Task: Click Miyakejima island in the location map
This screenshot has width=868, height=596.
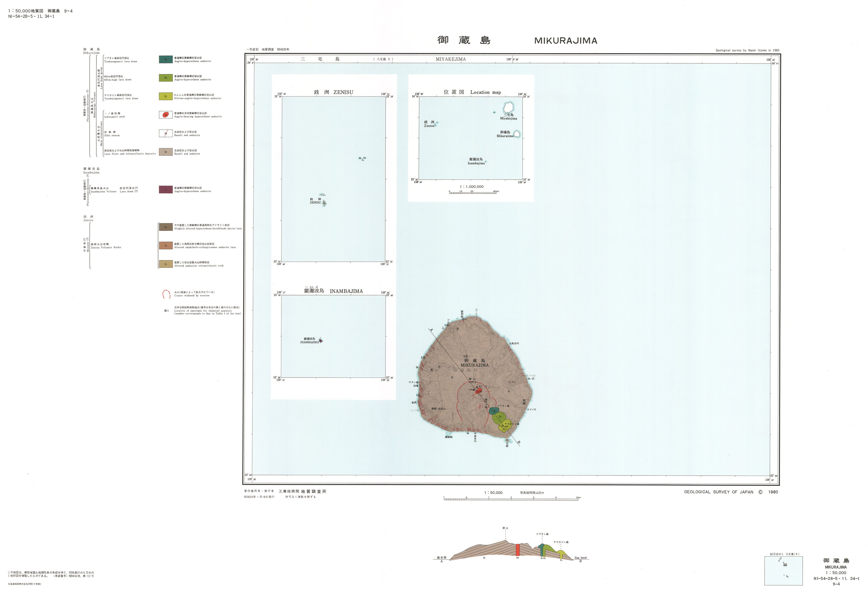Action: (x=508, y=108)
